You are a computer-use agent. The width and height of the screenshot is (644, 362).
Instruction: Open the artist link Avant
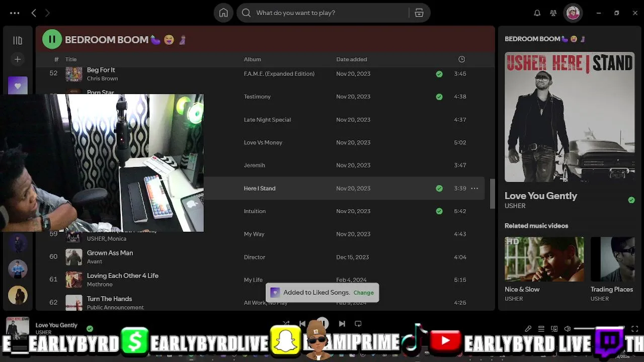tap(95, 261)
